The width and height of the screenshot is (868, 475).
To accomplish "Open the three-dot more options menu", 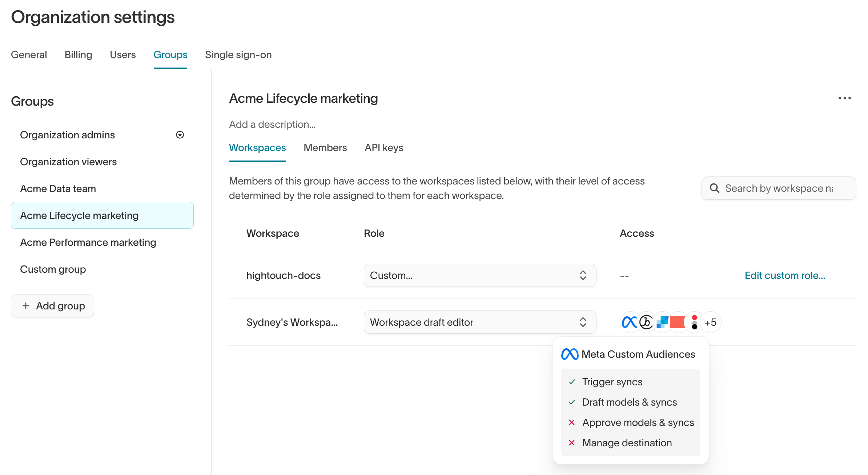I will click(844, 98).
